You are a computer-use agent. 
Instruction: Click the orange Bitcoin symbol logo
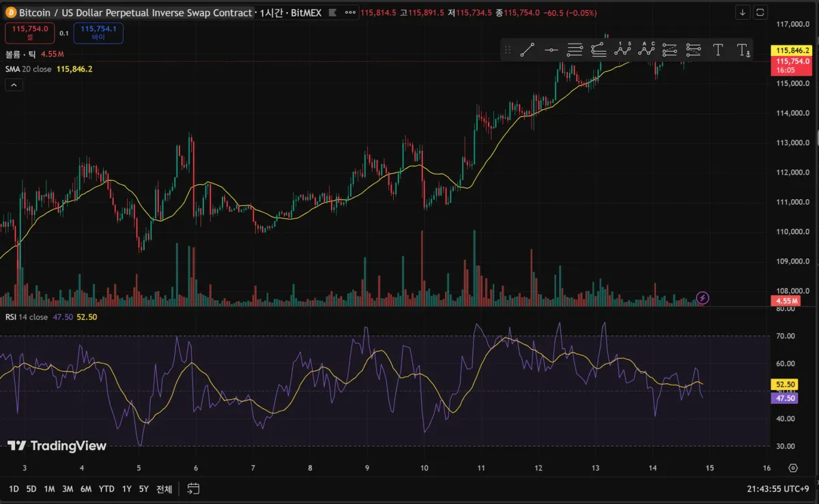click(x=11, y=13)
